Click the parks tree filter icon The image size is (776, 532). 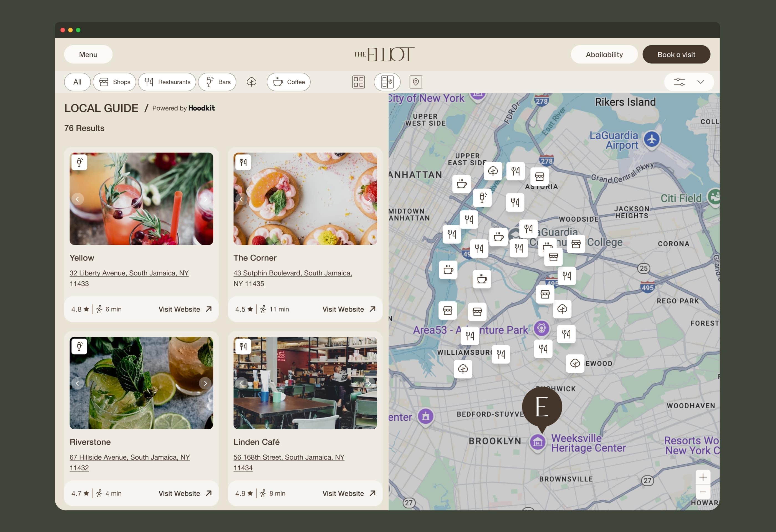coord(251,82)
